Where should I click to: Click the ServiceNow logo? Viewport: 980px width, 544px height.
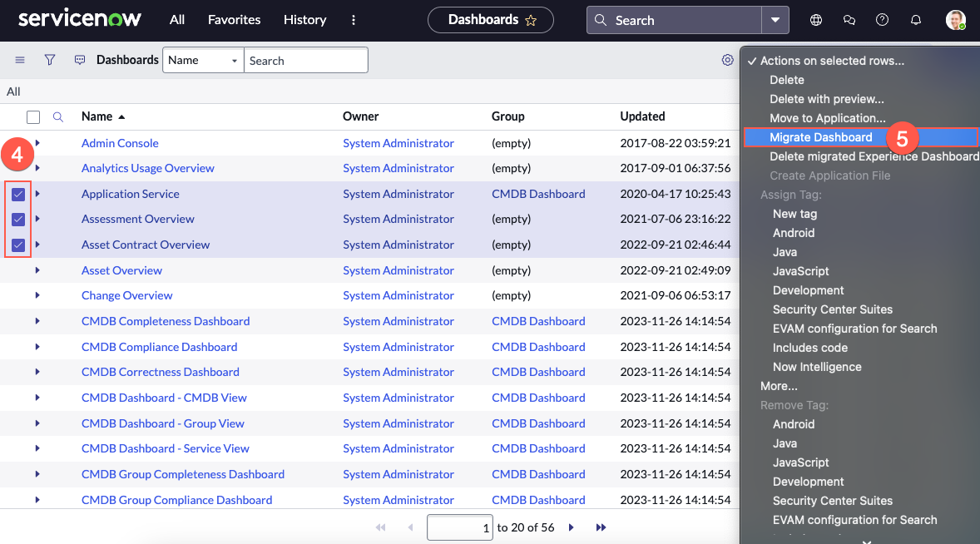[79, 19]
